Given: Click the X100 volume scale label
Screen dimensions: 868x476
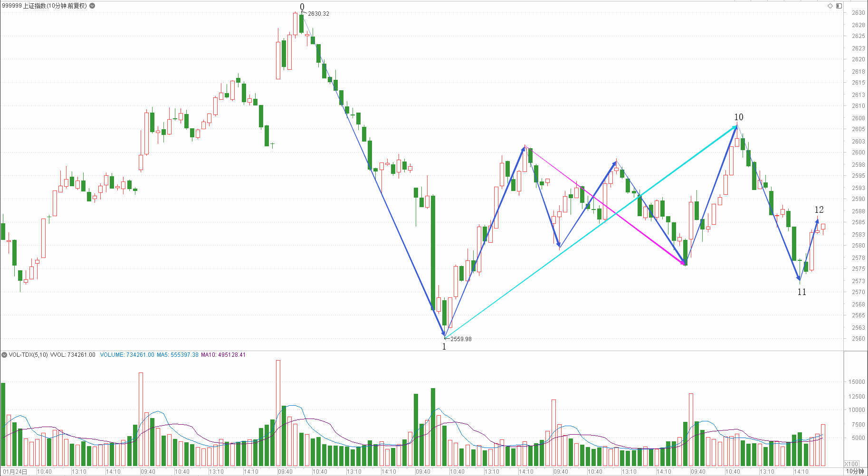Looking at the screenshot, I should coord(851,464).
